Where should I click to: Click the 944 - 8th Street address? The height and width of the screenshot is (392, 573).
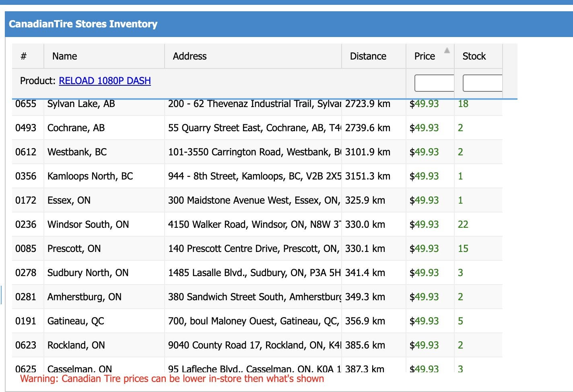254,176
